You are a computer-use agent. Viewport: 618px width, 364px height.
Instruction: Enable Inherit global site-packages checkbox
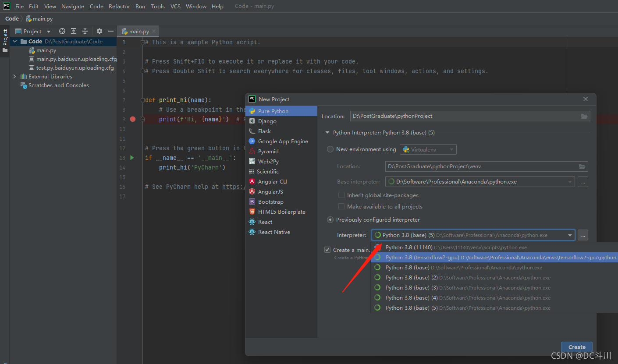[x=341, y=195]
